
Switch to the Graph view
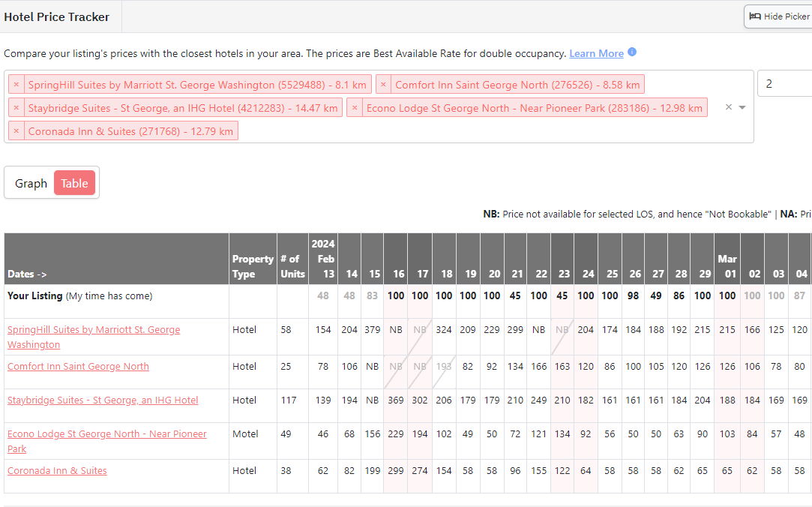31,183
